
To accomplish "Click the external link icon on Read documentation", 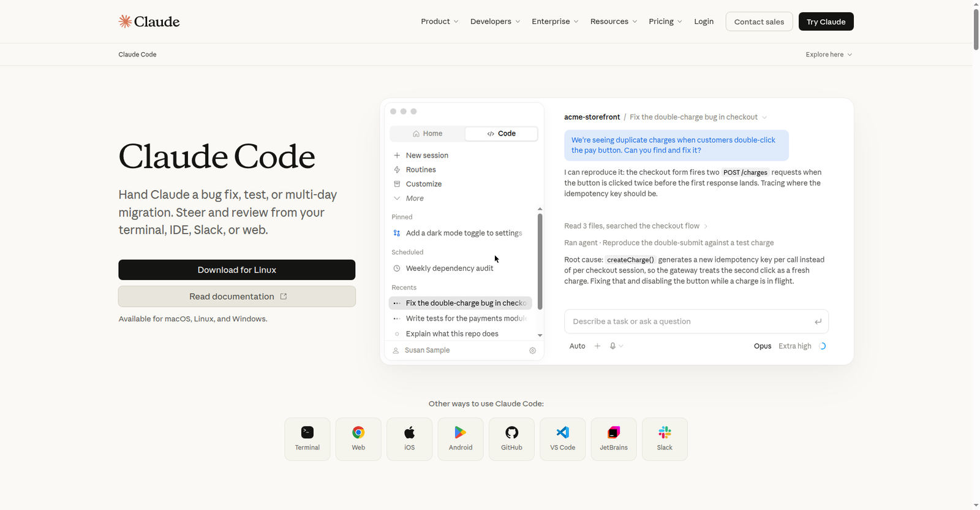I will [x=284, y=296].
